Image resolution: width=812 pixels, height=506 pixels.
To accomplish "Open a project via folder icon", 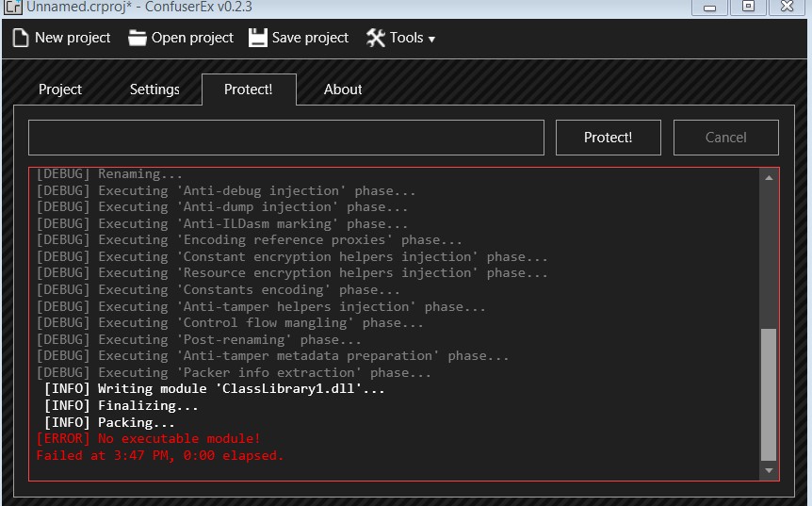I will click(138, 38).
